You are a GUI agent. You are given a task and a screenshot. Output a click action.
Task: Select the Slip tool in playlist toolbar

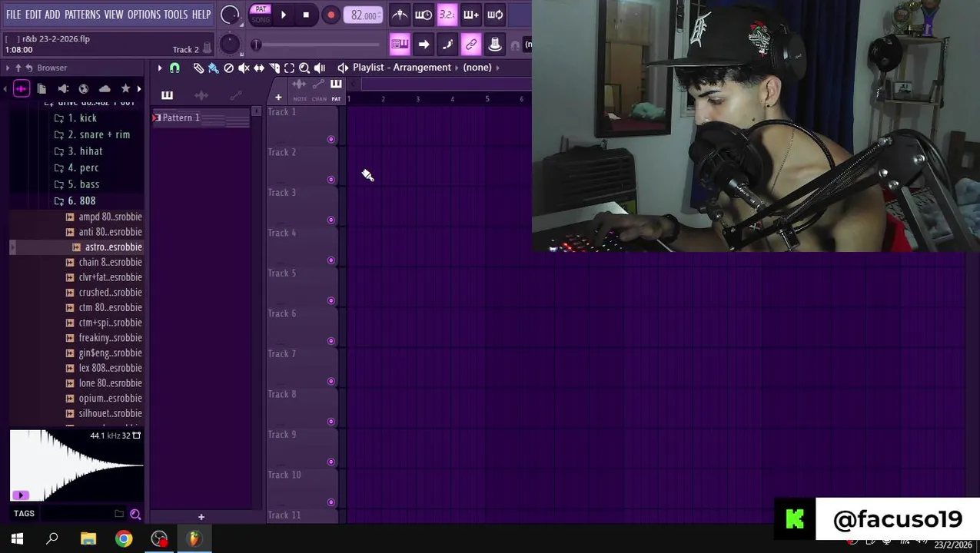(x=259, y=68)
